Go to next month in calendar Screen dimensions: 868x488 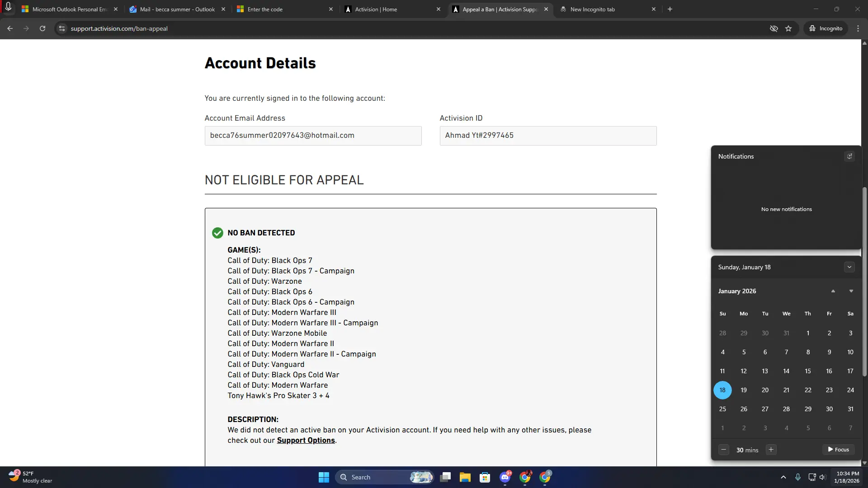(x=851, y=291)
